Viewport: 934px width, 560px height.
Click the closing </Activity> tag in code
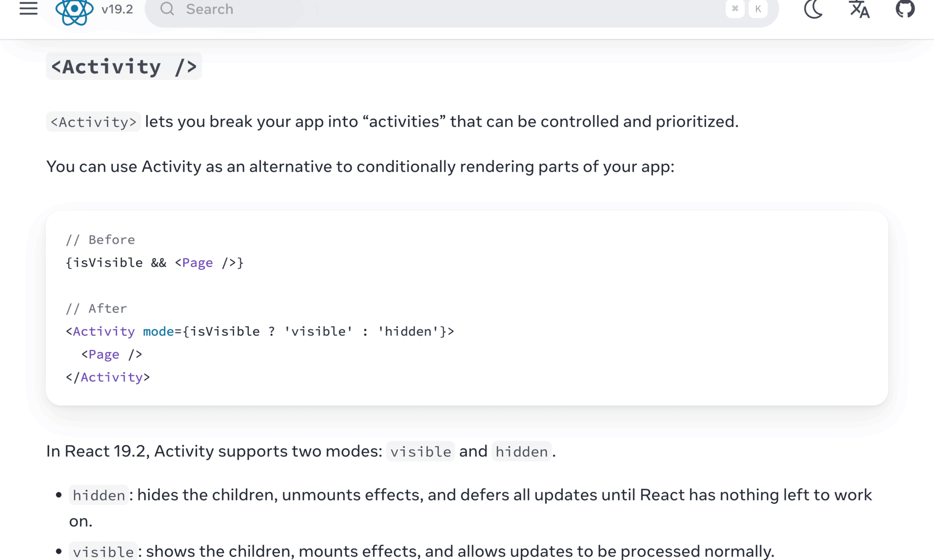[108, 378]
